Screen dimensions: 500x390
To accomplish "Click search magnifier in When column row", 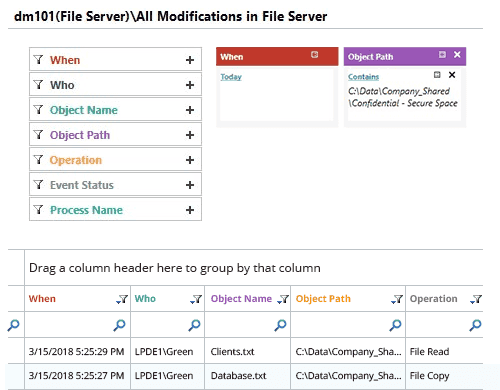I will [x=119, y=325].
